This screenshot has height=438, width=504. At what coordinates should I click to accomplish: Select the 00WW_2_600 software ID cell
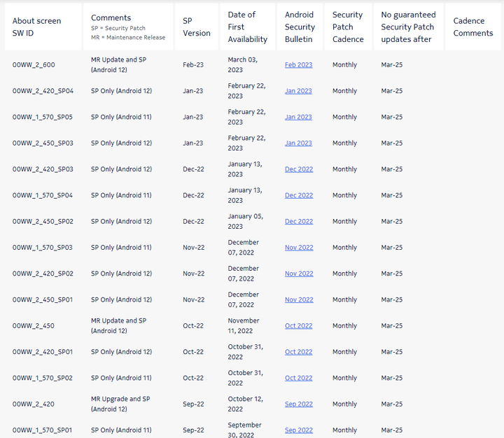tap(34, 65)
